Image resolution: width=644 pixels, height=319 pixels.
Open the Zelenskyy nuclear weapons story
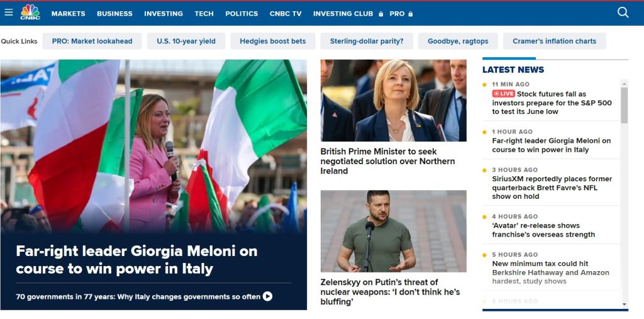point(390,292)
